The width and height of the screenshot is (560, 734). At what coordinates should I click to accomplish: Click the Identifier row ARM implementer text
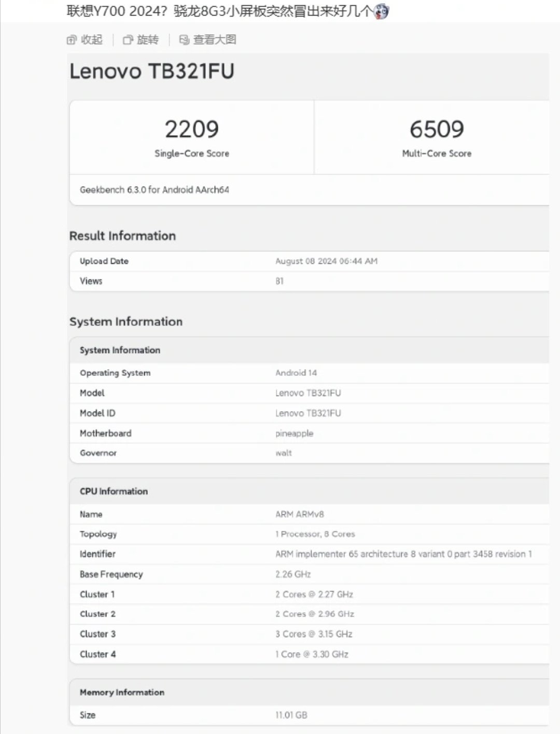tap(403, 554)
